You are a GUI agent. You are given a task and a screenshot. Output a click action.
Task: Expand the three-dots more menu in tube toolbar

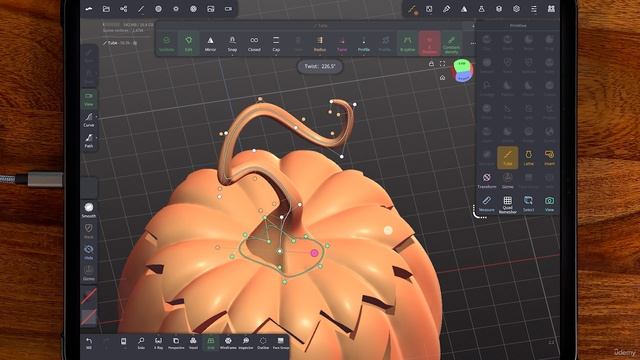(x=473, y=43)
